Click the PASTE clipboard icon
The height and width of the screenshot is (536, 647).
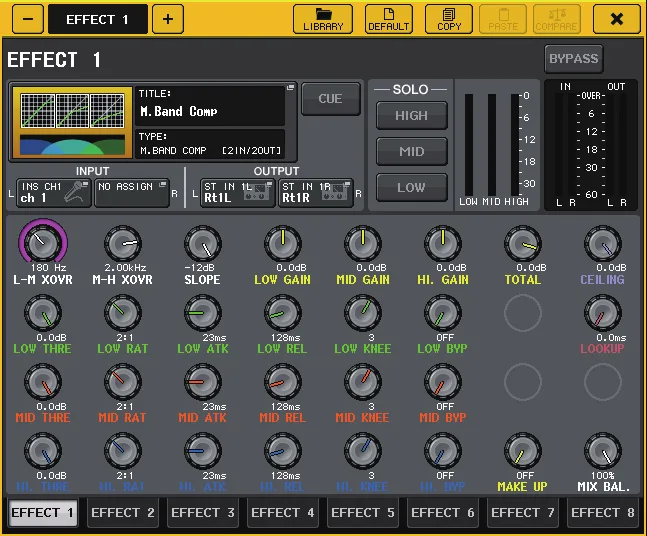[503, 19]
